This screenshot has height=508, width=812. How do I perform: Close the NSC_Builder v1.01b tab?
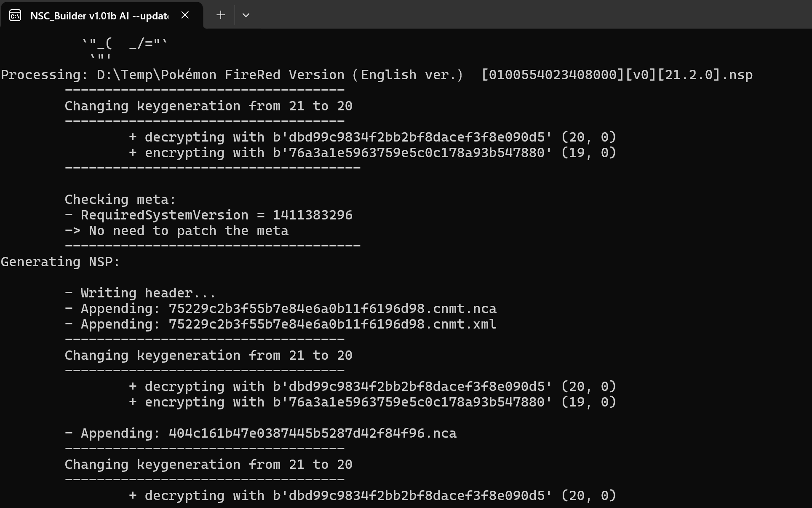[x=185, y=15]
